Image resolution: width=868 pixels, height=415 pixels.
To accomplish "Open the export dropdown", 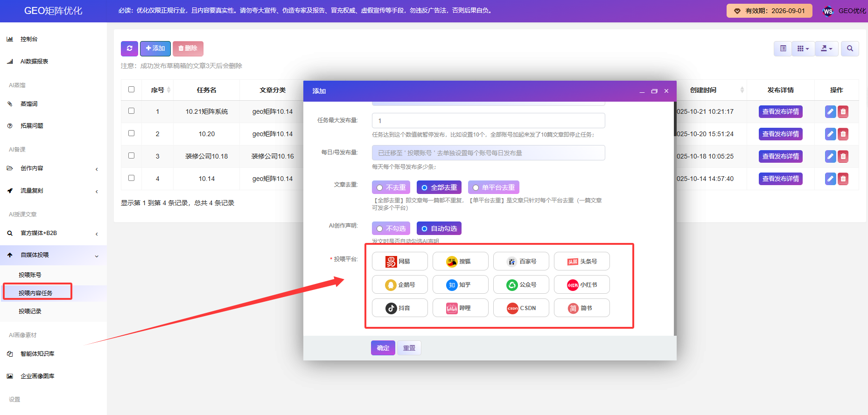I will (x=826, y=48).
